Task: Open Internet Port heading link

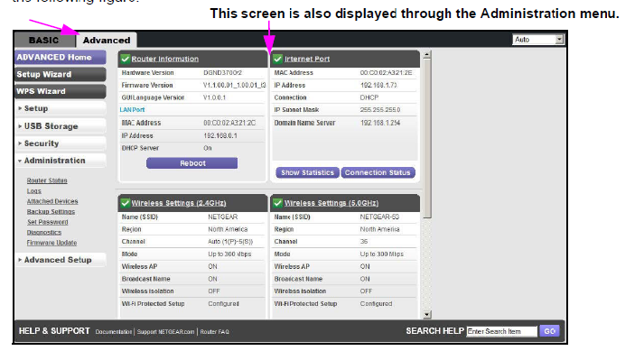Action: click(307, 59)
